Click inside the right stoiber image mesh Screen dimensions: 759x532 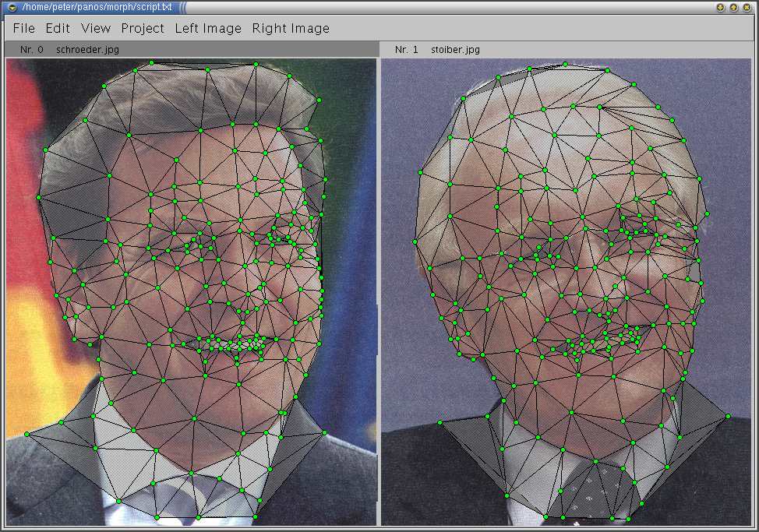pos(566,291)
